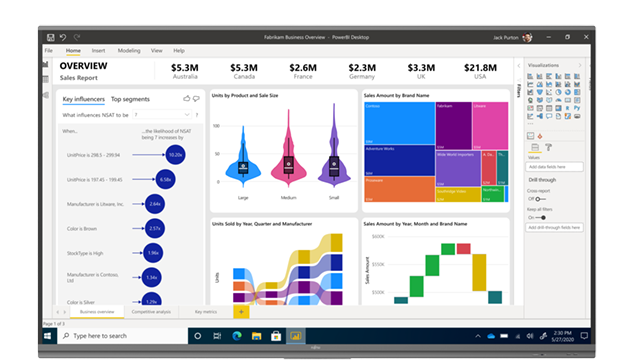This screenshot has height=360, width=640.
Task: Give thumbs up on Key influencers visual
Action: click(x=187, y=98)
